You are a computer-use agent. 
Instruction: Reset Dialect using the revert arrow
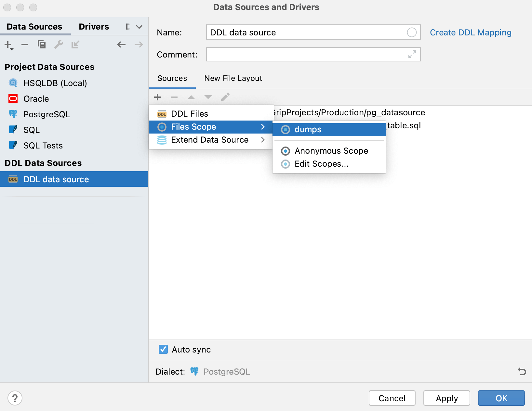click(x=522, y=371)
